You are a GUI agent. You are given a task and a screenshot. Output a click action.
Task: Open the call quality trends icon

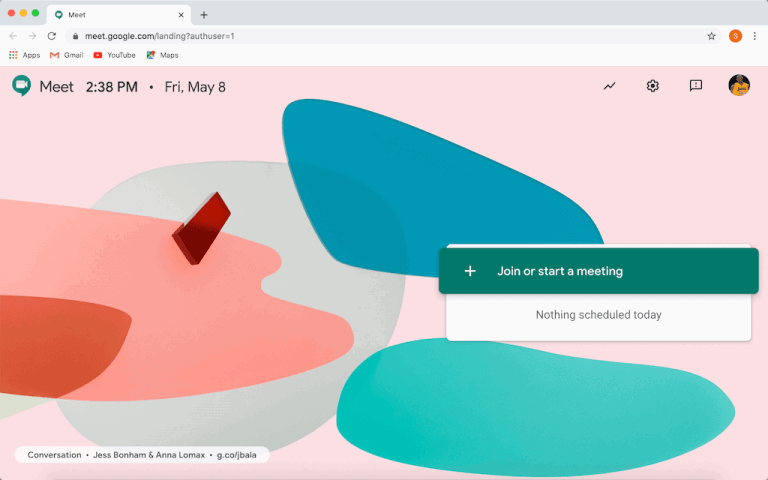click(609, 86)
